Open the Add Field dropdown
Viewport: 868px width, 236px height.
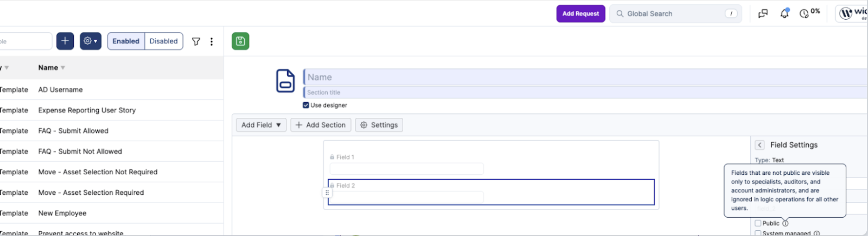(x=261, y=125)
